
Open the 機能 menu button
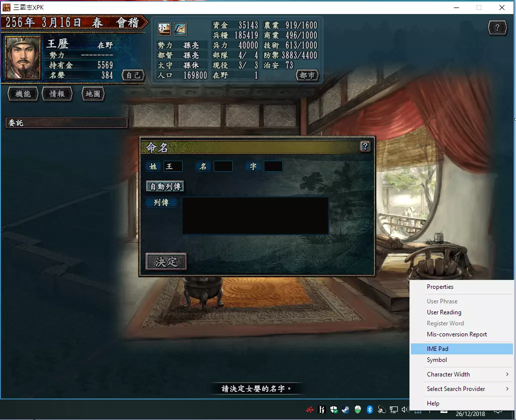point(23,94)
